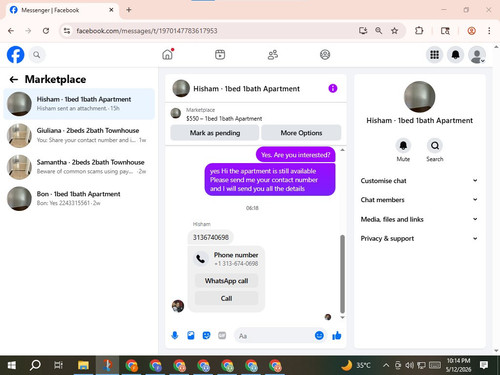Open the browser profile avatar icon
Image resolution: width=500 pixels, height=375 pixels.
click(x=471, y=31)
